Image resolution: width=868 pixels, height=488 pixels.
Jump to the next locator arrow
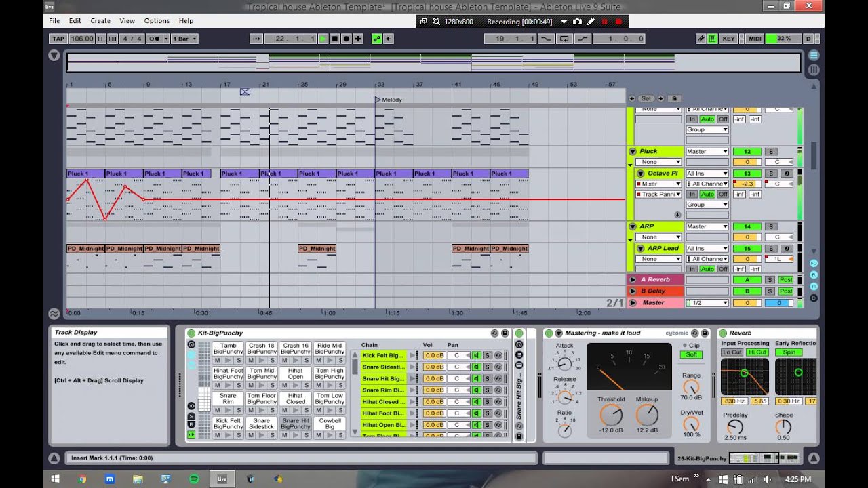pos(660,98)
